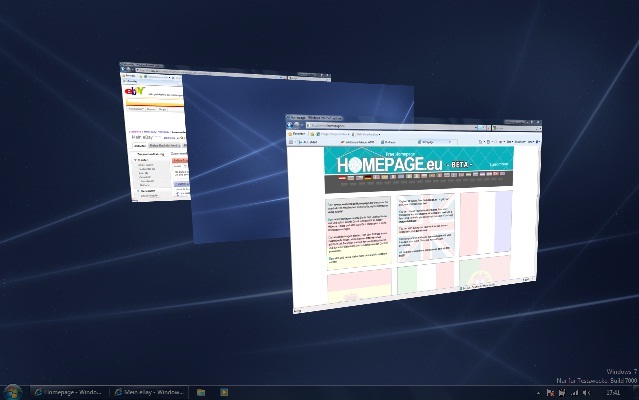Image resolution: width=639 pixels, height=400 pixels.
Task: Switch to the active Homepage browser tab
Action: point(436,142)
